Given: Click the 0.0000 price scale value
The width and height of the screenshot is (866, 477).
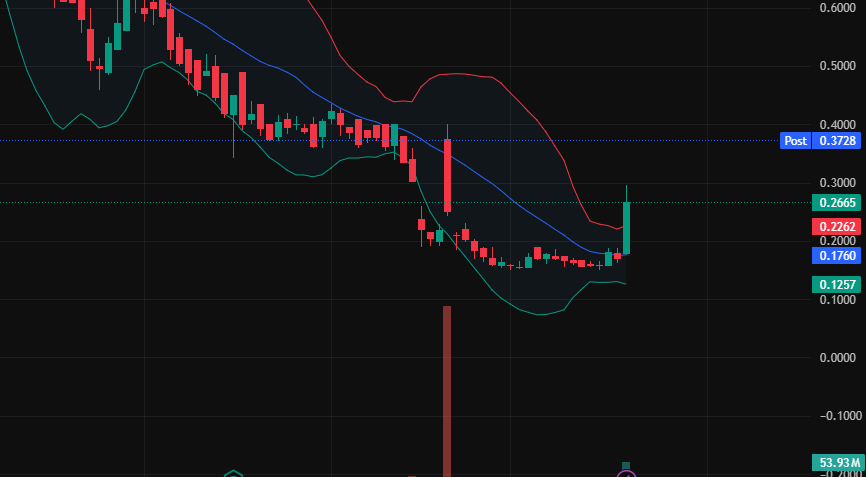Looking at the screenshot, I should [839, 358].
